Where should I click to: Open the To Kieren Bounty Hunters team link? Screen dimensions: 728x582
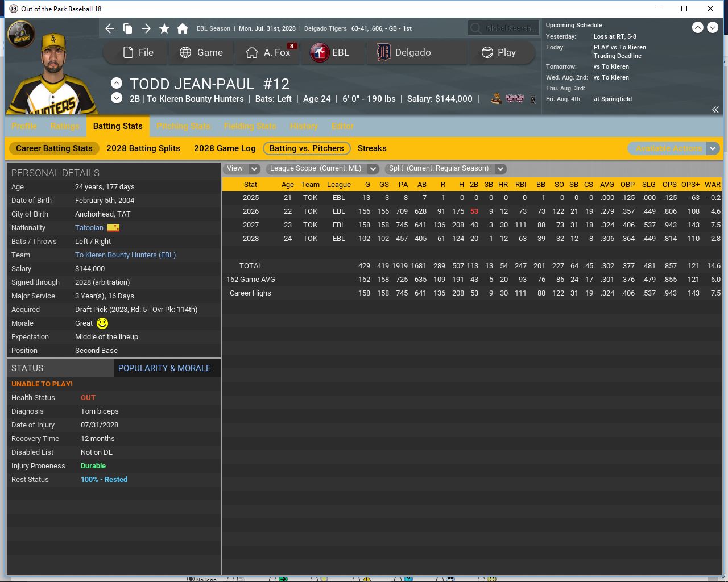tap(125, 255)
